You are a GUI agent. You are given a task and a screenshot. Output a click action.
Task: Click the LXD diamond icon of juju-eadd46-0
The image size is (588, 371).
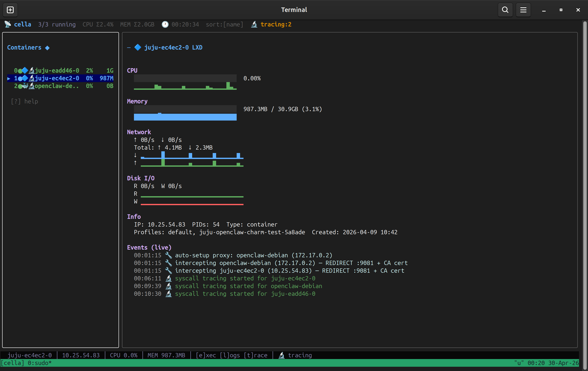25,71
